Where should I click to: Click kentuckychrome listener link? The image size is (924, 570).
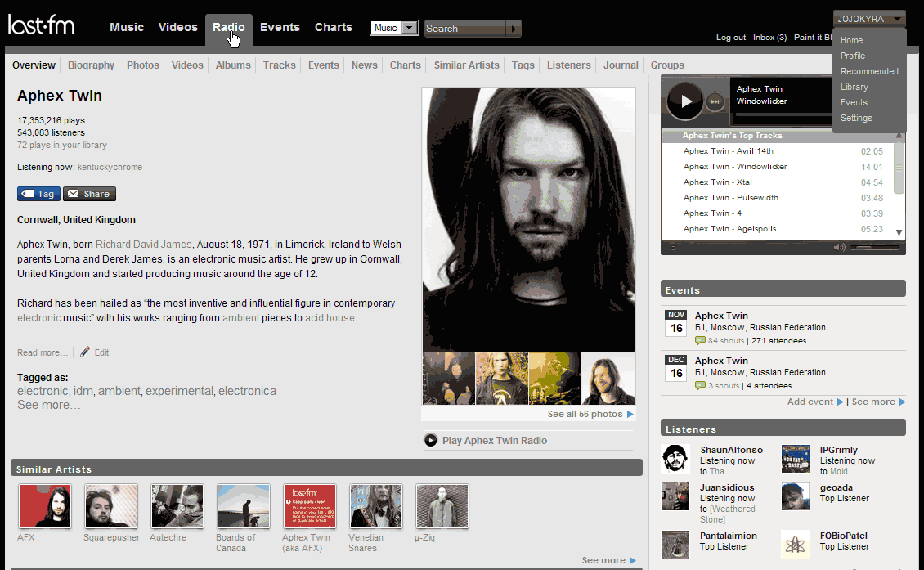click(110, 167)
